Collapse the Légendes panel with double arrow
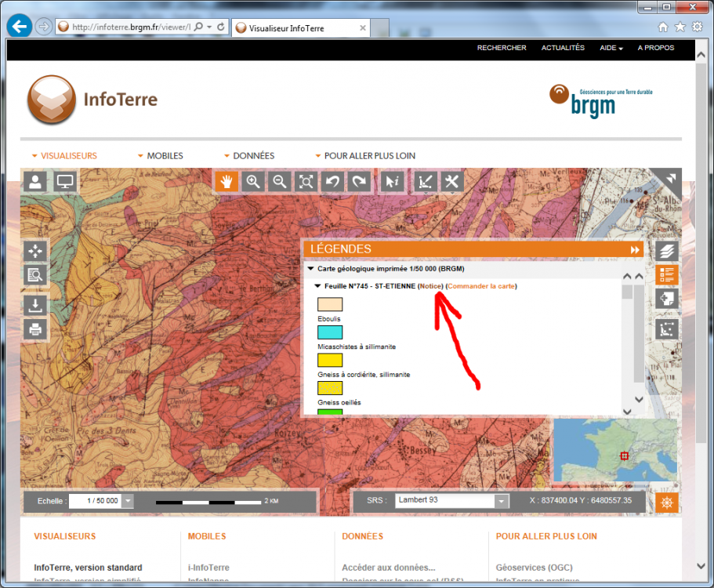Viewport: 714px width, 588px height. pos(635,249)
